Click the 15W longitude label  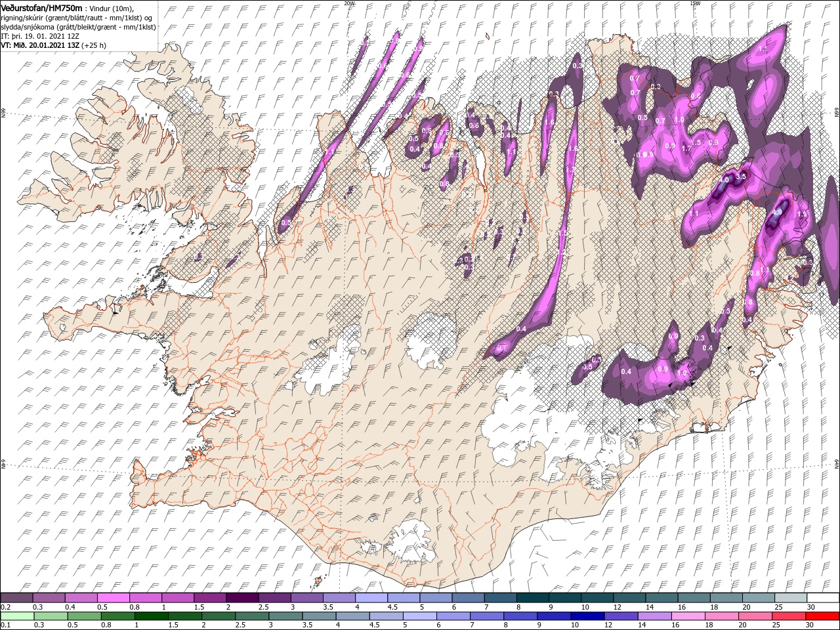point(695,3)
